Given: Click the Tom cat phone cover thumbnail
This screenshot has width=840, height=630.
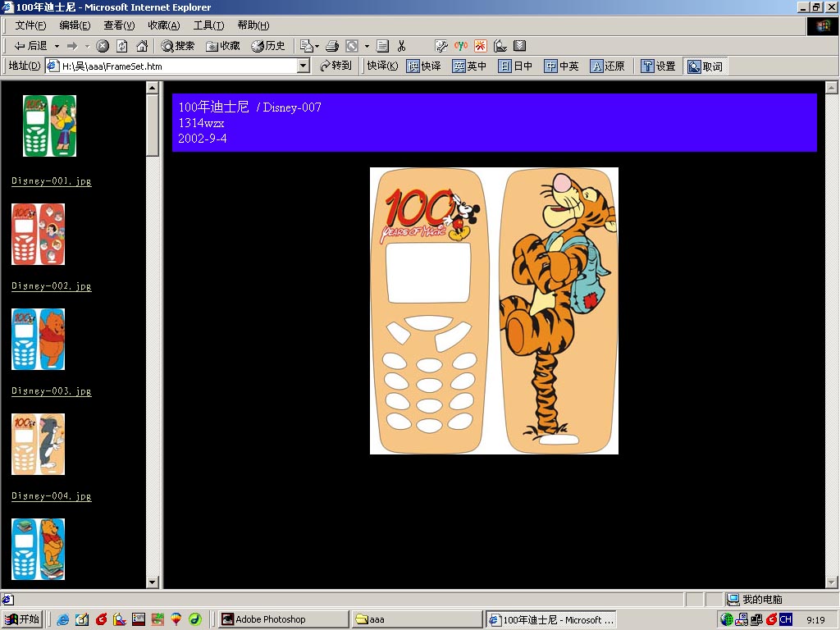Looking at the screenshot, I should (x=38, y=444).
